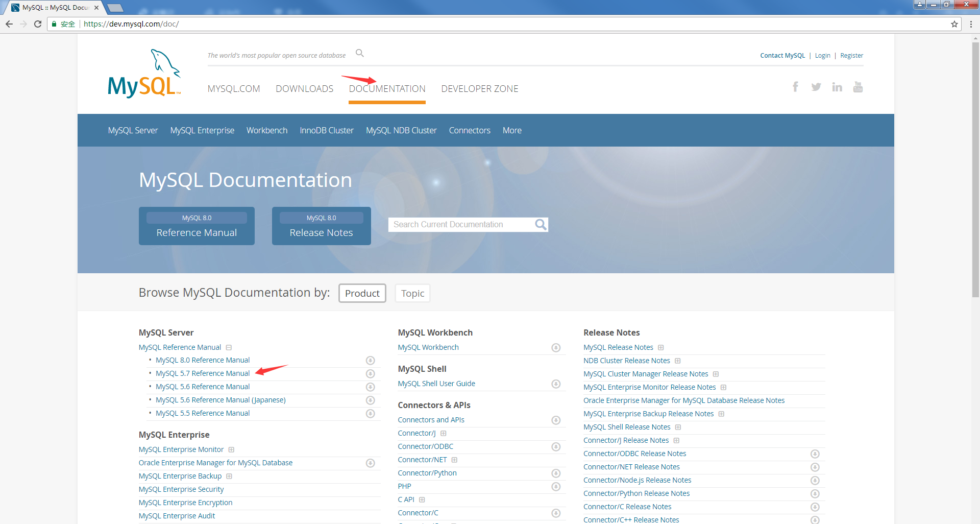Open Connectors submenu item
980x524 pixels.
click(x=470, y=130)
